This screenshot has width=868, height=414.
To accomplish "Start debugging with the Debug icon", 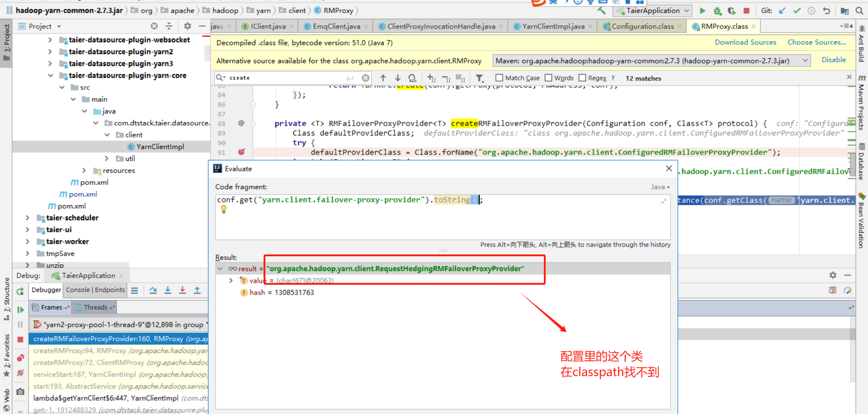I will click(717, 10).
